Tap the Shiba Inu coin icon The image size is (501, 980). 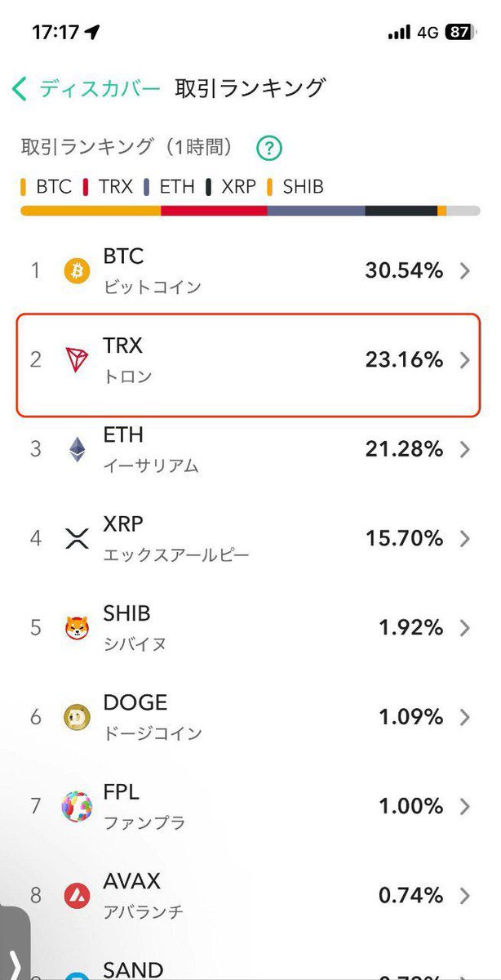pyautogui.click(x=78, y=628)
